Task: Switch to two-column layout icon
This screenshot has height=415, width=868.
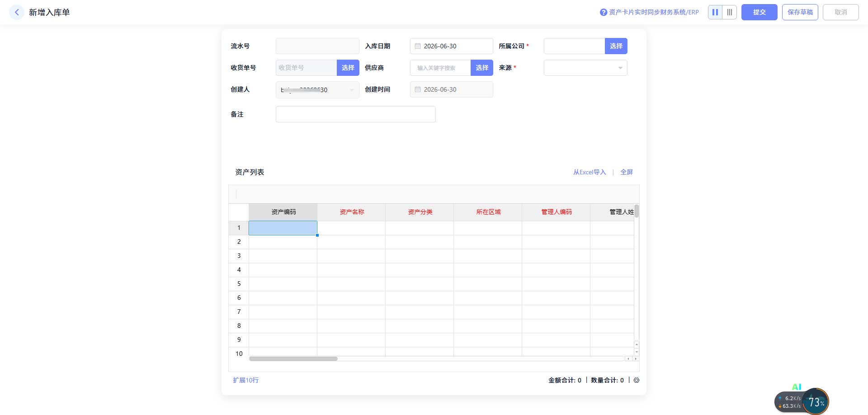Action: (x=715, y=12)
